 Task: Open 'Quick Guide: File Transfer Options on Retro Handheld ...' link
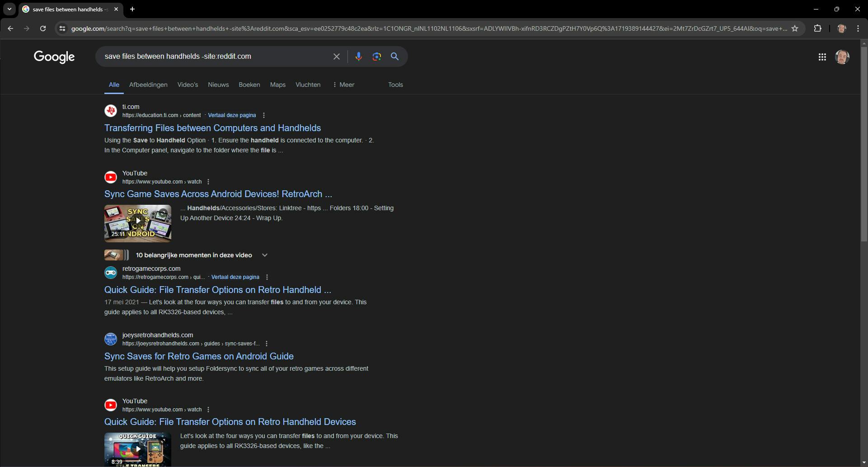[x=218, y=290]
